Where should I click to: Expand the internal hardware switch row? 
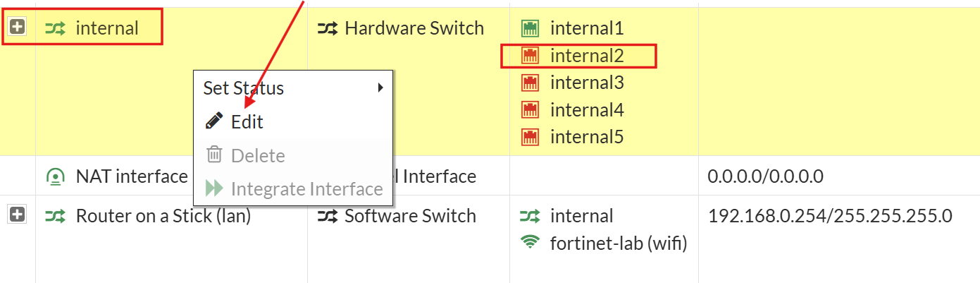click(x=17, y=28)
